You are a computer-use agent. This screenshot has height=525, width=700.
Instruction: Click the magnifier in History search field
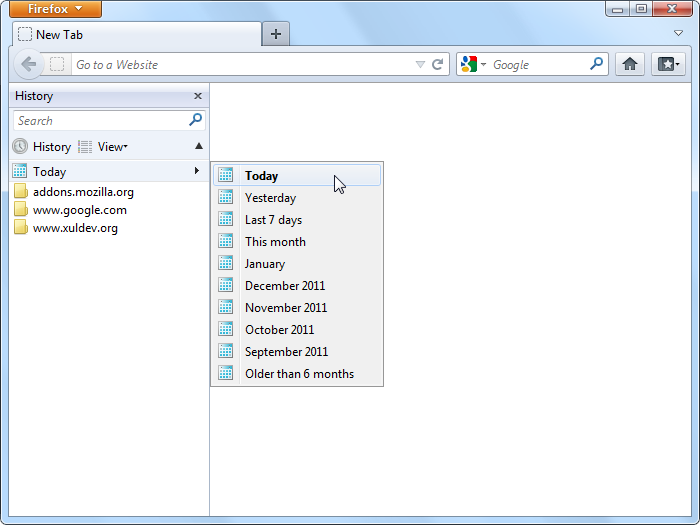pos(196,120)
